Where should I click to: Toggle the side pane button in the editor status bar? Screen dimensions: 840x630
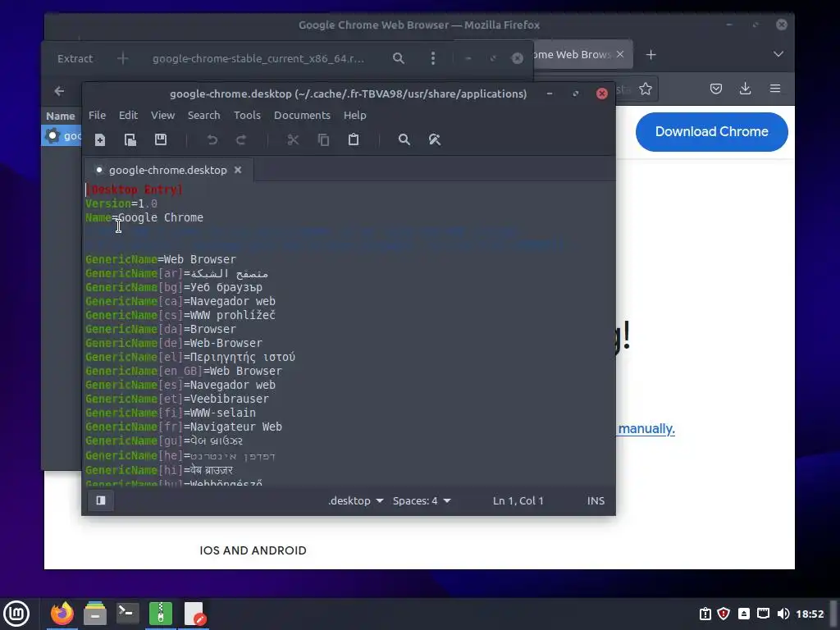point(101,500)
